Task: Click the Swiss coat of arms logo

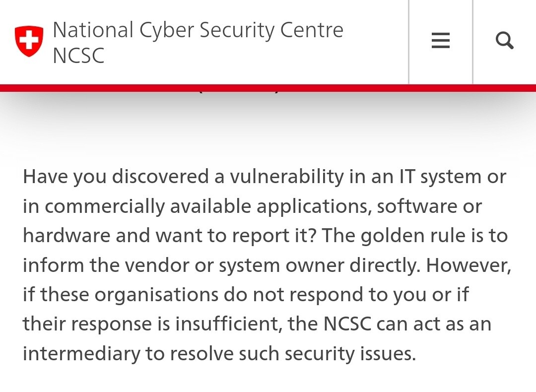Action: pyautogui.click(x=29, y=41)
